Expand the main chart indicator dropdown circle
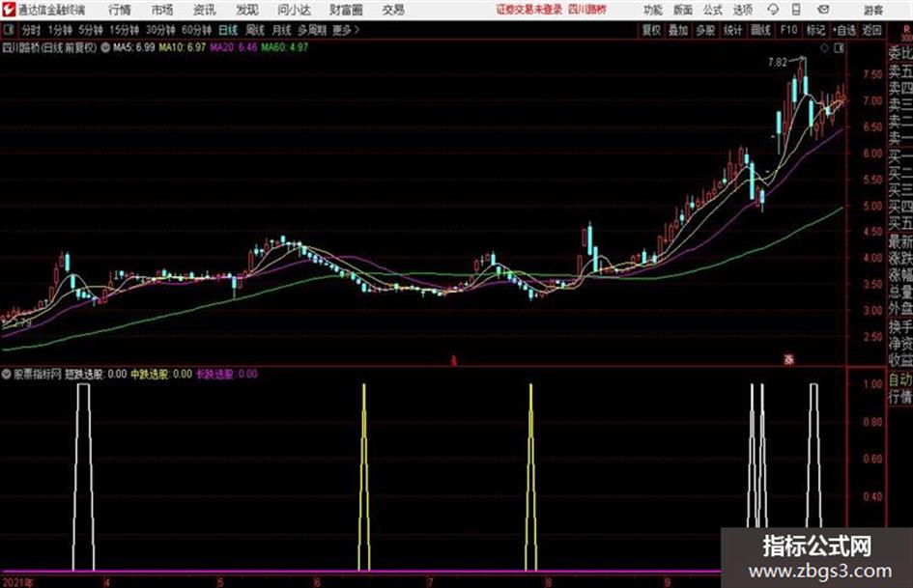The height and width of the screenshot is (588, 913). tap(105, 47)
